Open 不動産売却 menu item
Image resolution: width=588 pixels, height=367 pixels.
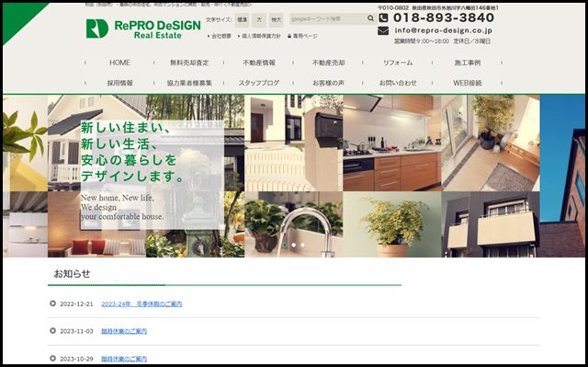(x=328, y=63)
